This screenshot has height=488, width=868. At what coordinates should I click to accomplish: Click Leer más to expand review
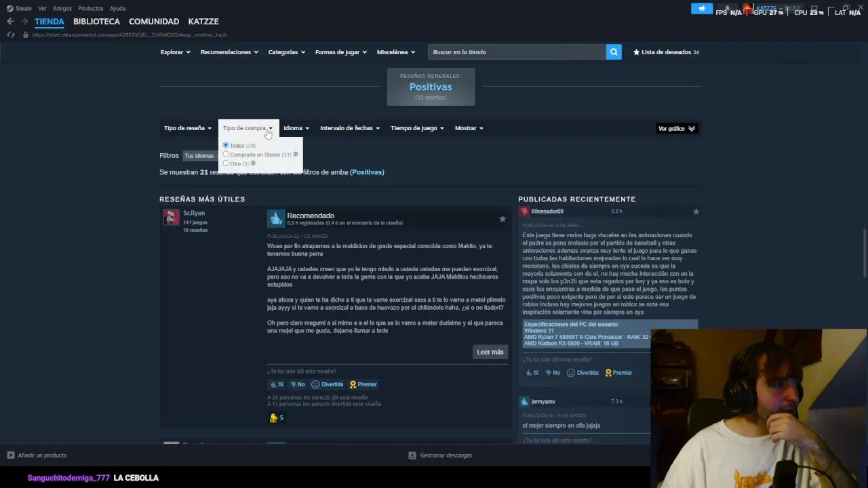pos(490,352)
